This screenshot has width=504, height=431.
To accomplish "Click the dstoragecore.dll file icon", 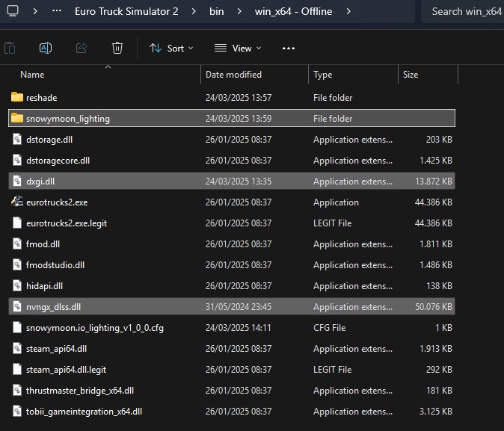I will (x=17, y=160).
